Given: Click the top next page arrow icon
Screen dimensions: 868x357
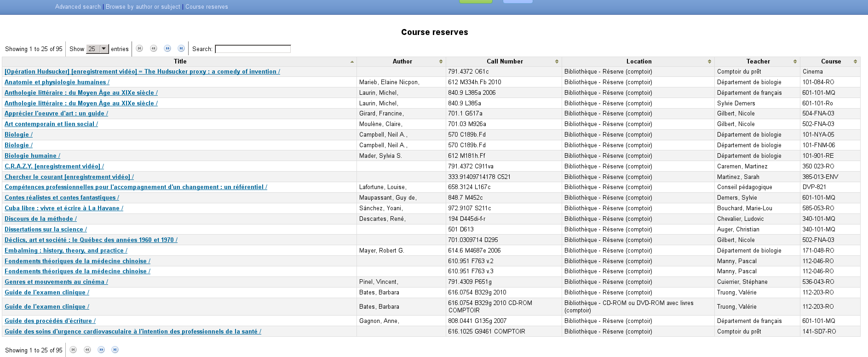Looking at the screenshot, I should coord(167,48).
